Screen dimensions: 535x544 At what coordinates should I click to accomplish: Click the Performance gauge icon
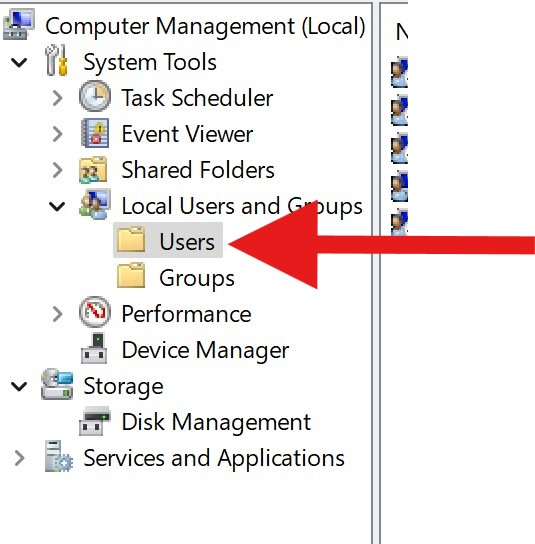click(x=95, y=312)
